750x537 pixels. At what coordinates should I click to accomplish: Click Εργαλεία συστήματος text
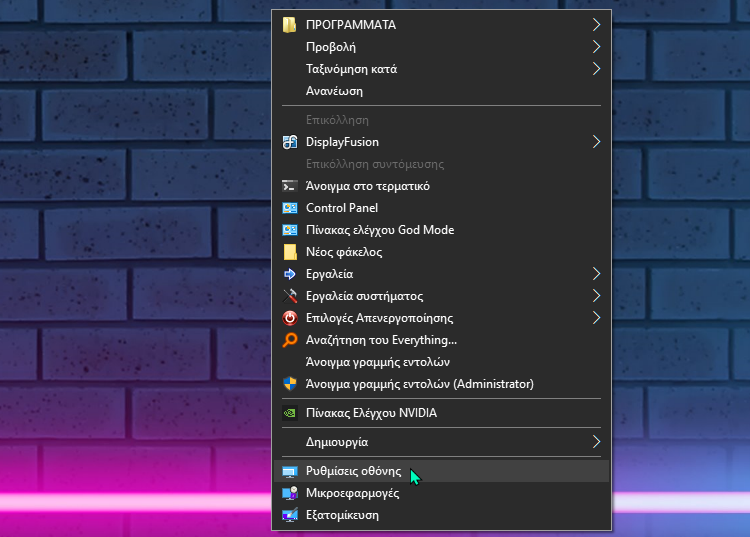point(364,296)
